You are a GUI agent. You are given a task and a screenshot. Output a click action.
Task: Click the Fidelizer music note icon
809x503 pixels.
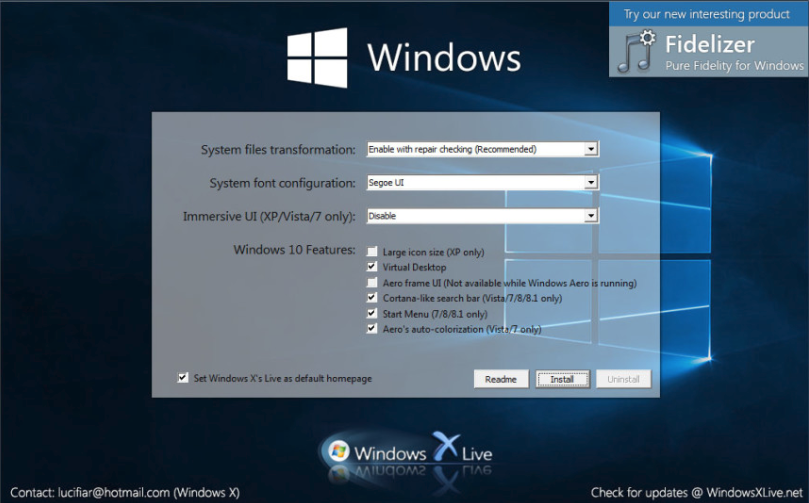[635, 51]
